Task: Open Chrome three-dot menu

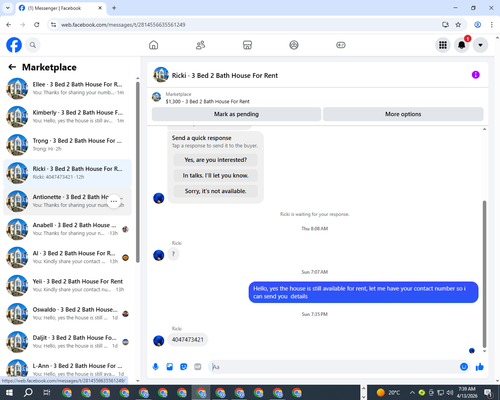Action: click(x=492, y=25)
